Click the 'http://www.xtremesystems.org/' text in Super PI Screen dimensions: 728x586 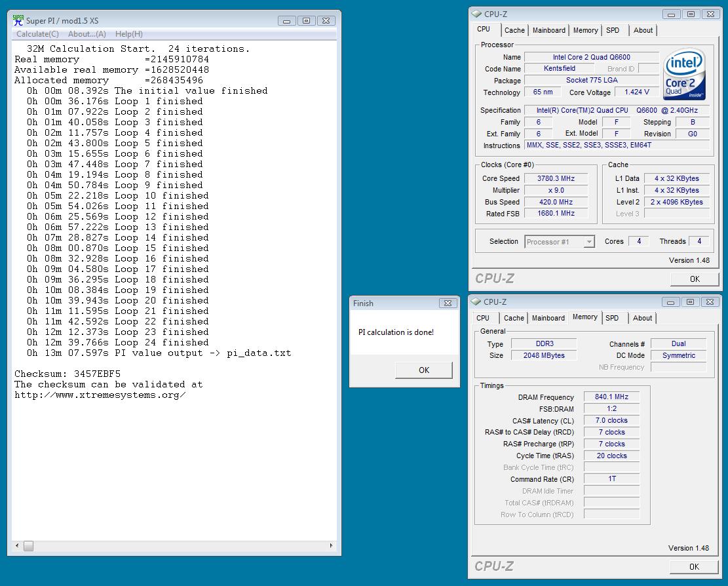click(100, 395)
